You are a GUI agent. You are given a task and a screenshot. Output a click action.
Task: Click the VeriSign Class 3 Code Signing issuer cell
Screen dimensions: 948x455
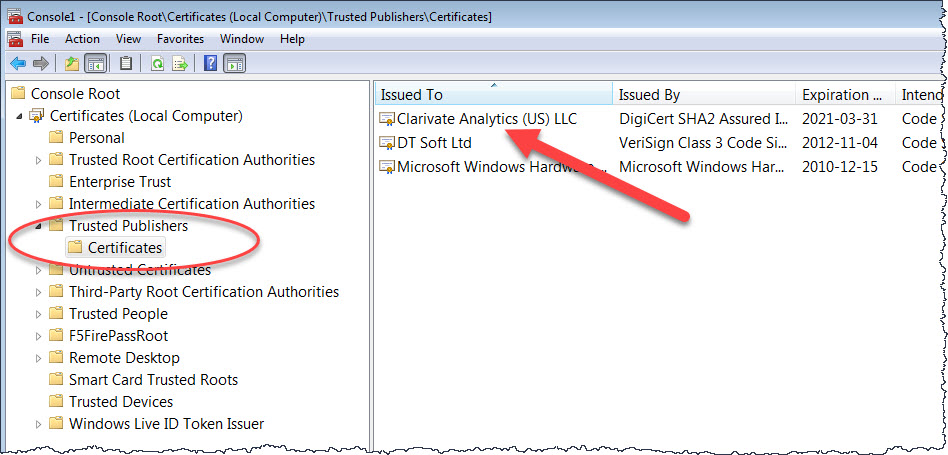(704, 143)
